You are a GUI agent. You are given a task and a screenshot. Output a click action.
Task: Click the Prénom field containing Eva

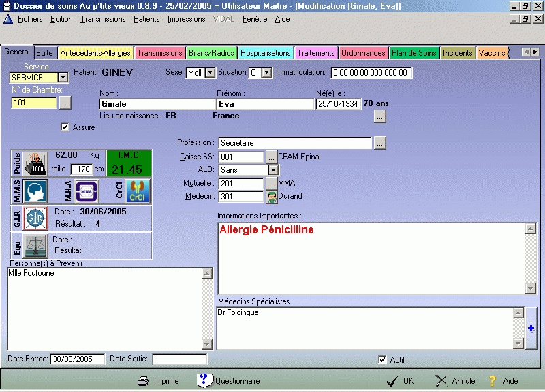pos(265,104)
